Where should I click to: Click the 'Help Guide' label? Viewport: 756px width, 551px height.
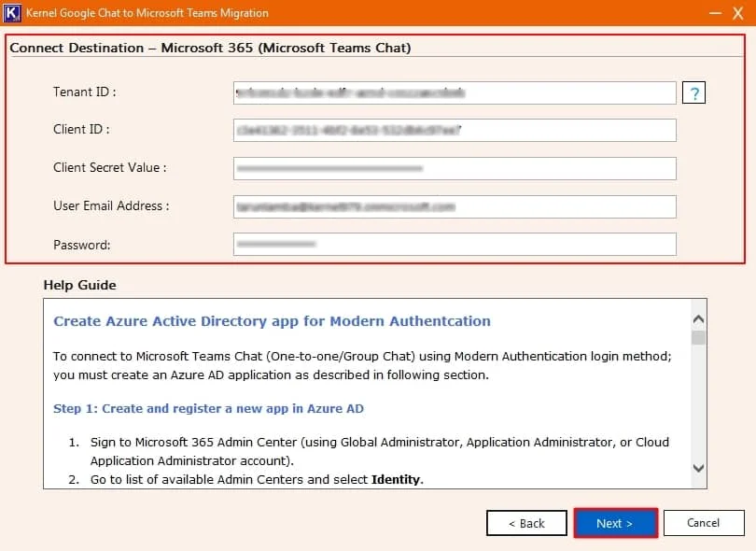click(79, 285)
